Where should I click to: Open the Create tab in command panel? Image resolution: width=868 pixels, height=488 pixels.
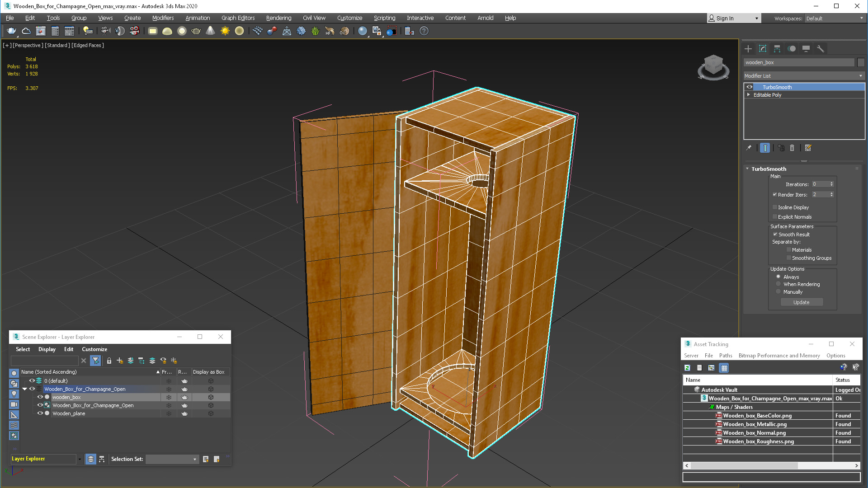[x=748, y=49]
